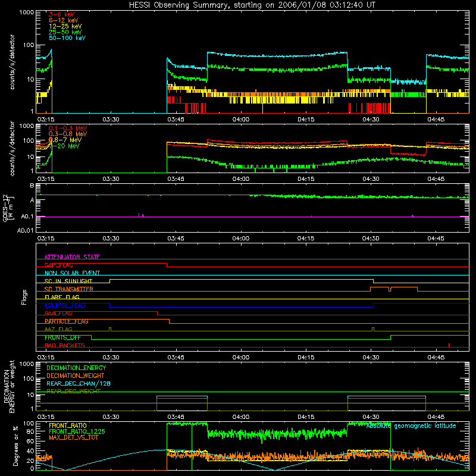Screen dimensions: 476x476
Task: Click the 'A0.1' tick label on GOES plot
Action: [x=27, y=217]
